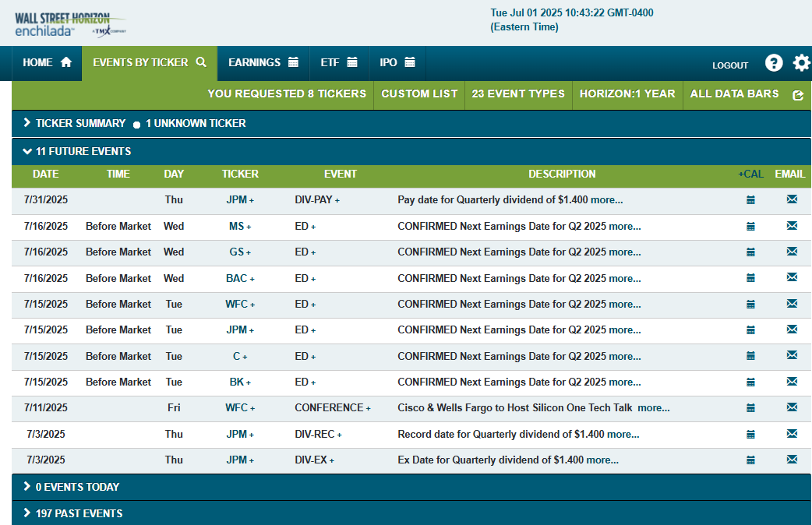The image size is (812, 525).
Task: Go to the Home tab
Action: 47,62
